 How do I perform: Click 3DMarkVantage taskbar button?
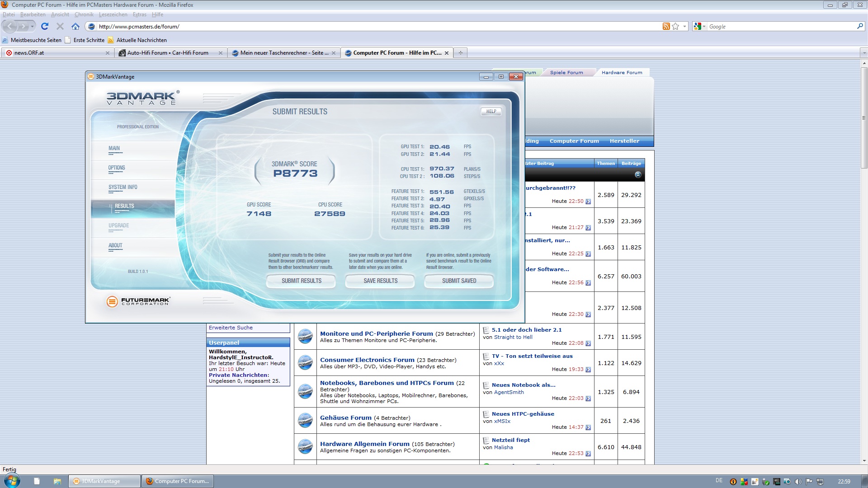coord(104,481)
